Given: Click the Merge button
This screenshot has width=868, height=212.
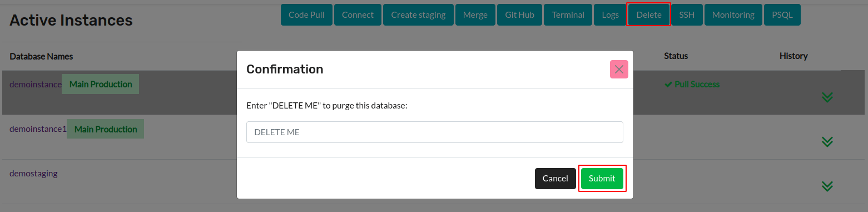Looking at the screenshot, I should (x=475, y=15).
